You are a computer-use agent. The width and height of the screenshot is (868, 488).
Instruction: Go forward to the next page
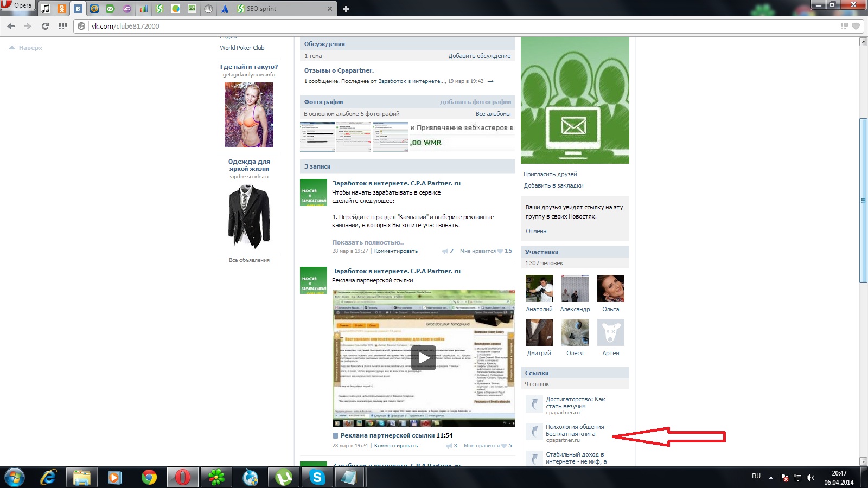pyautogui.click(x=28, y=26)
